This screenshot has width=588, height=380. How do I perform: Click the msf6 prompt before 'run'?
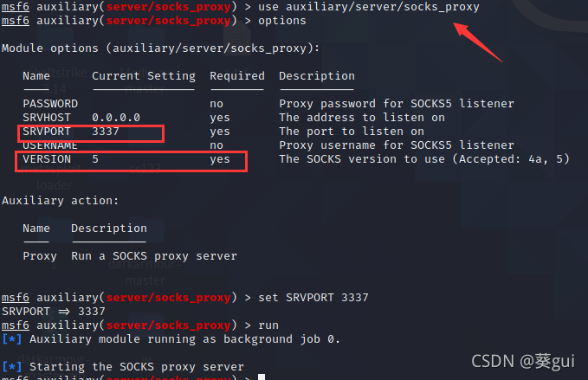[16, 325]
